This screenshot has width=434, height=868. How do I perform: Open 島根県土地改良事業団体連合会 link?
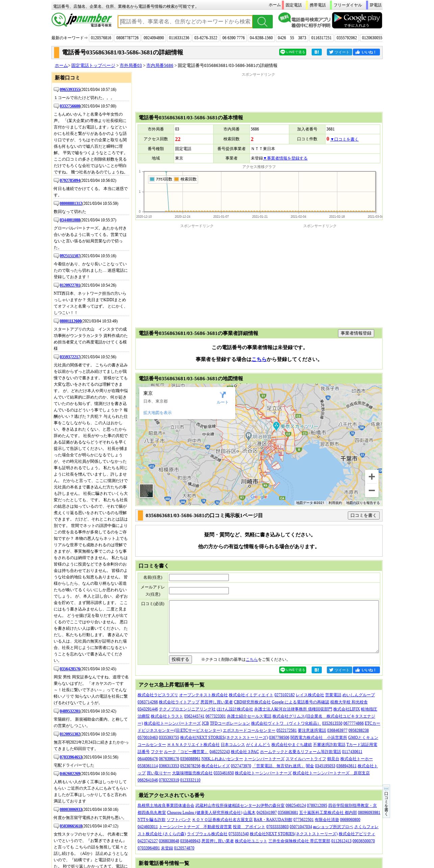(x=166, y=805)
